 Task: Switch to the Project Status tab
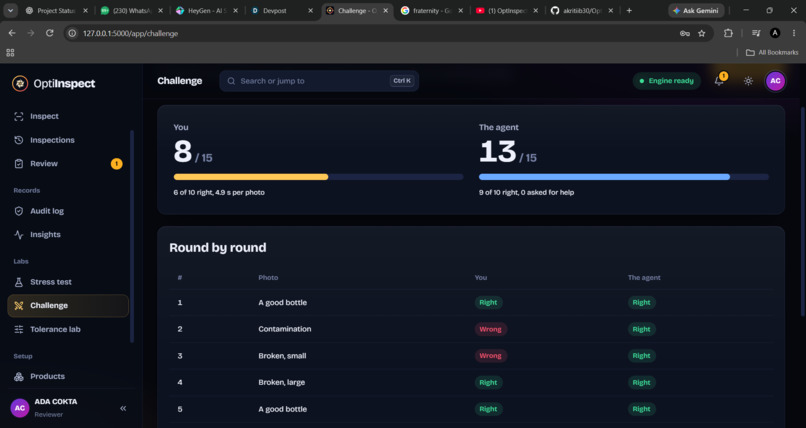tap(57, 10)
